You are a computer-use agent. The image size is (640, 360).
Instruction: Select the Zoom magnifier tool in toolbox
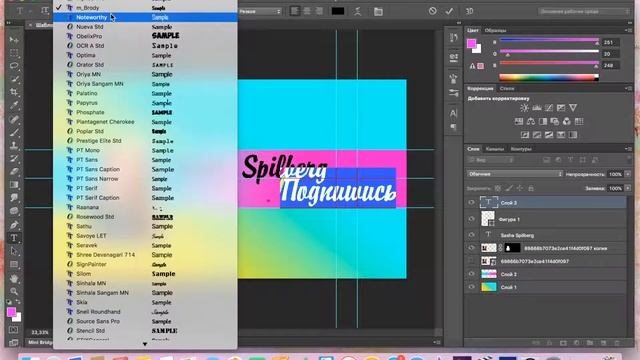pos(14,291)
